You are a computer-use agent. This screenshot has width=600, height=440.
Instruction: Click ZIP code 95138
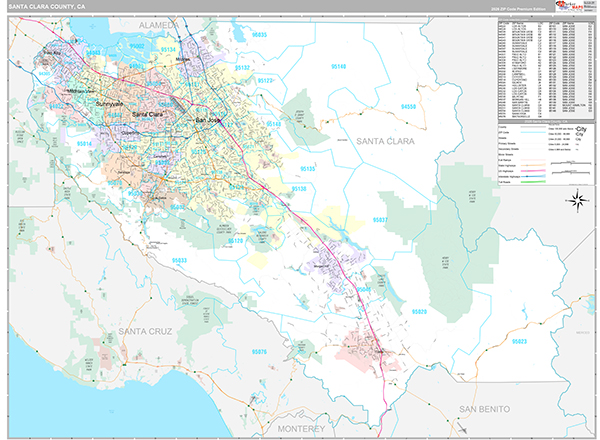pos(299,189)
